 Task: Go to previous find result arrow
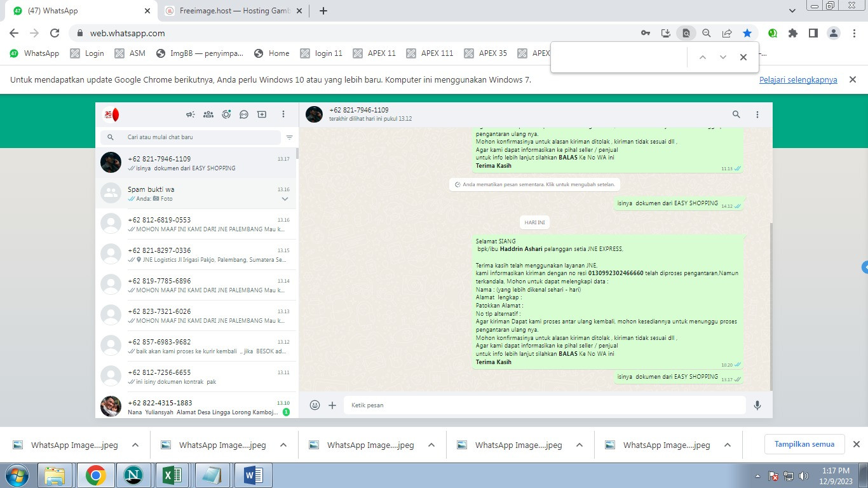pyautogui.click(x=703, y=57)
